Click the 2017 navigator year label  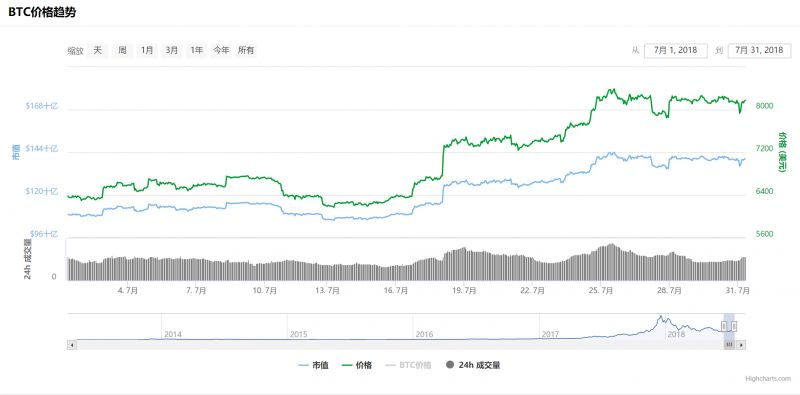point(550,334)
